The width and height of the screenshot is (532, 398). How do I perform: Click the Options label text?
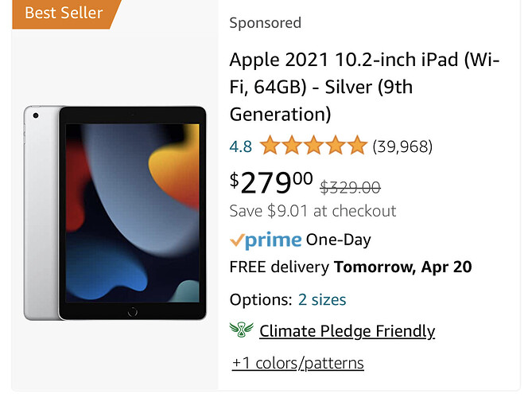pos(261,300)
